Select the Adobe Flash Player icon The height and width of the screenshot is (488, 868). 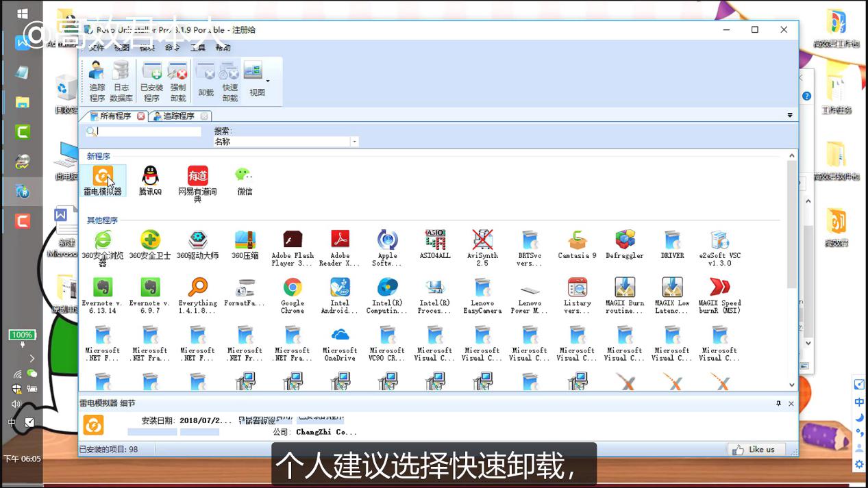coord(293,248)
